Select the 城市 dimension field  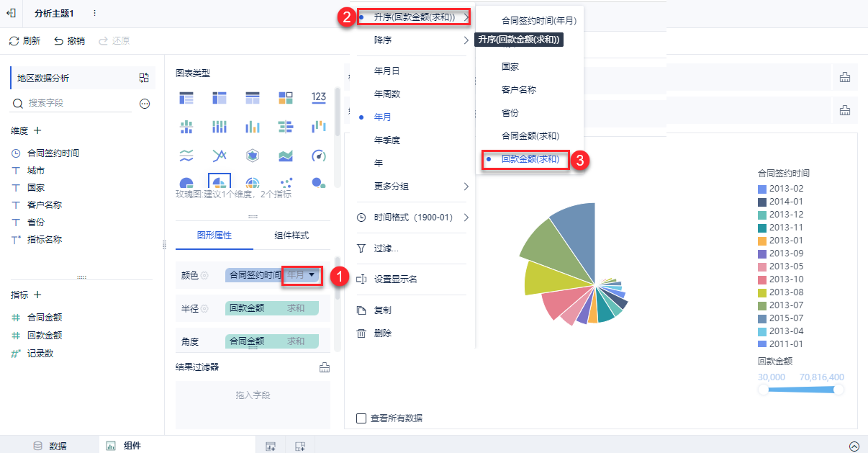tap(36, 170)
